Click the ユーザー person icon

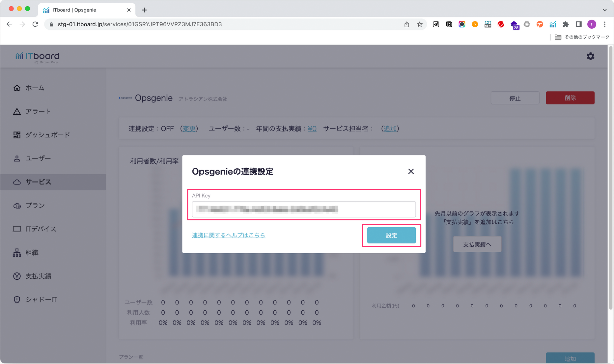tap(17, 158)
